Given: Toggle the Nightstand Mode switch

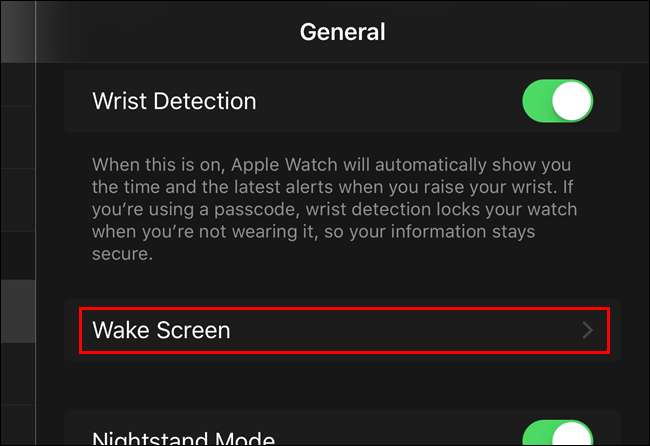Looking at the screenshot, I should coord(558,433).
